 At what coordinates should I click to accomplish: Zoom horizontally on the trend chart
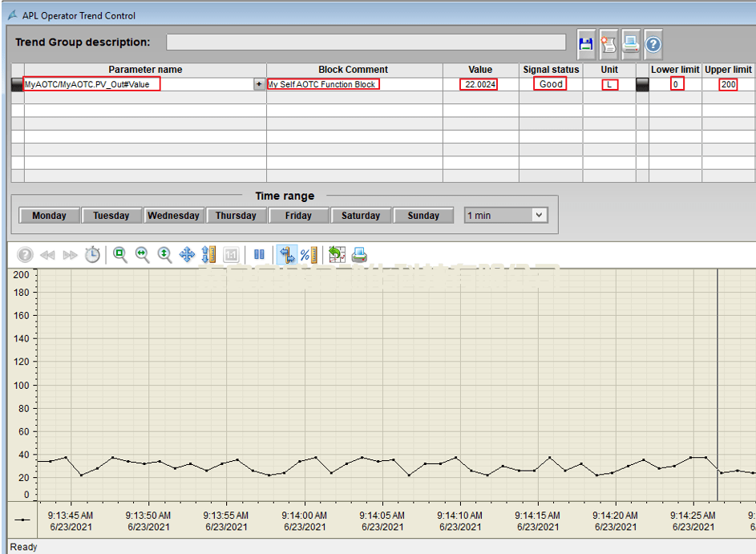click(142, 255)
